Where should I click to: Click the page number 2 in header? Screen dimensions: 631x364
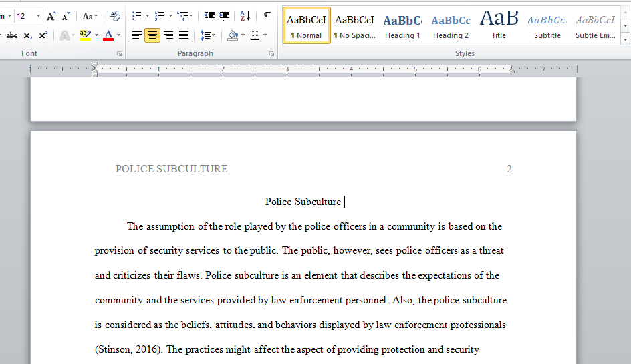coord(509,169)
